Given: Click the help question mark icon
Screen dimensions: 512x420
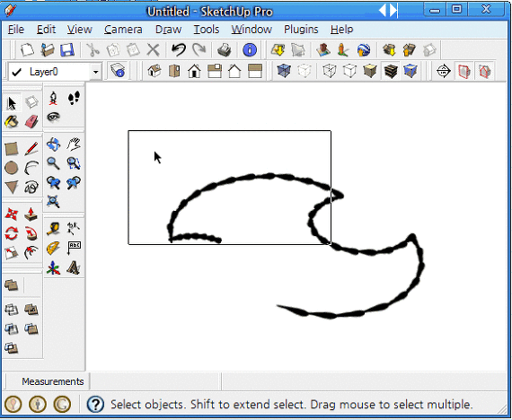Looking at the screenshot, I should (95, 405).
